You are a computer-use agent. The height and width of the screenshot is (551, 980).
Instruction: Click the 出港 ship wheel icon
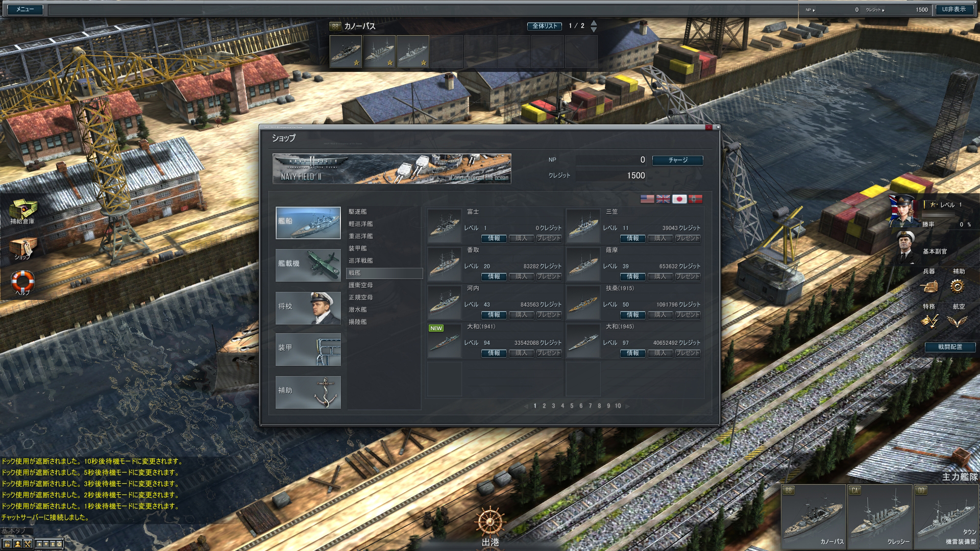489,523
